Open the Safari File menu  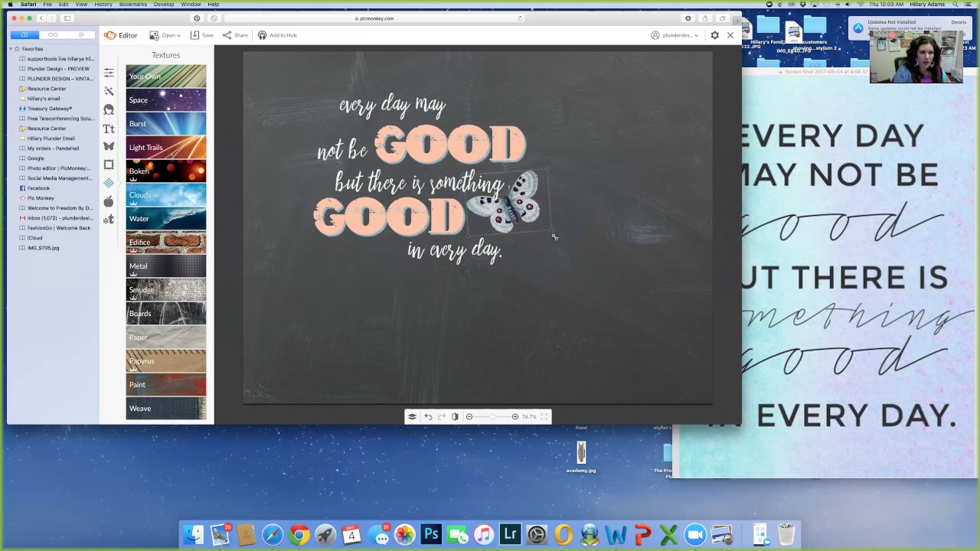click(47, 5)
